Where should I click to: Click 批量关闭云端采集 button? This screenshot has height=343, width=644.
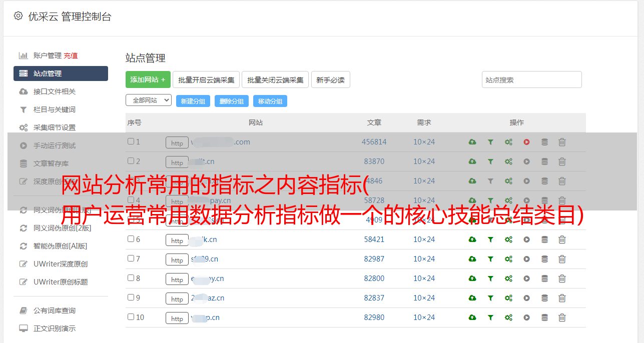point(275,79)
